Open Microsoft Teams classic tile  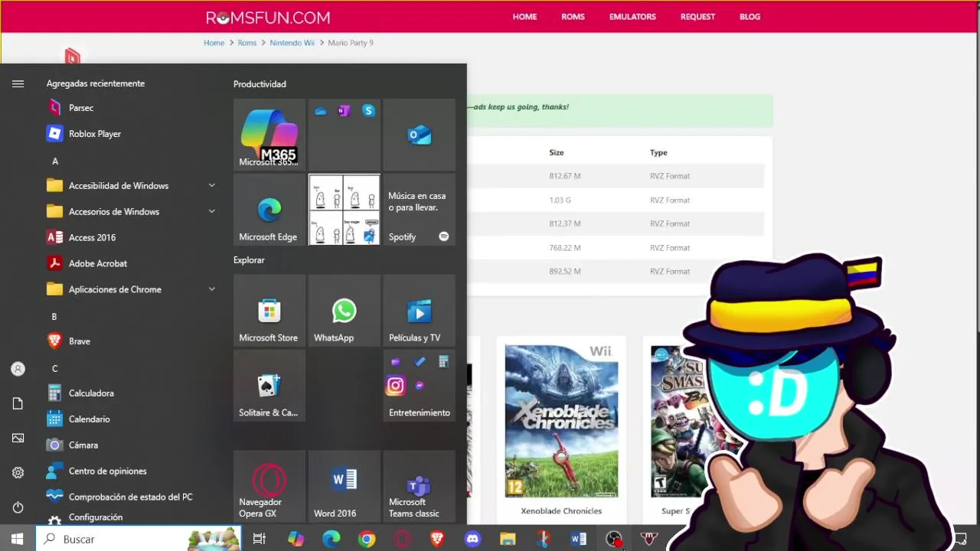coord(420,487)
